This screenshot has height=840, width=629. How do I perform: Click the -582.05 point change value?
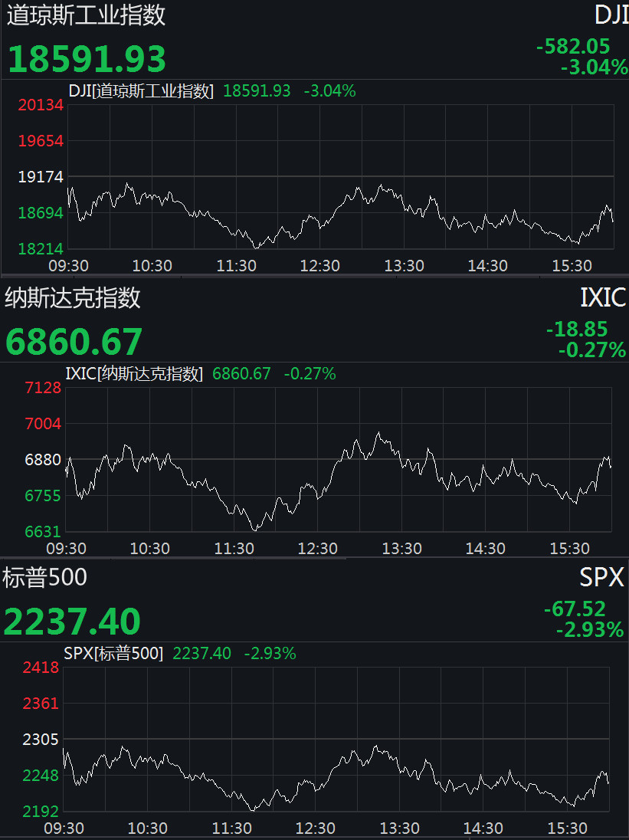573,48
